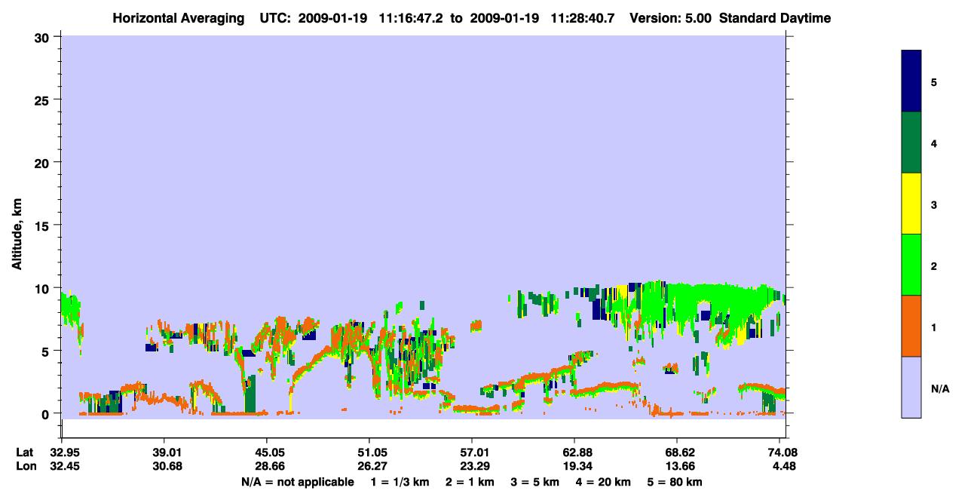980x503 pixels.
Task: Click the bright green level 2 swatch
Action: (x=911, y=265)
